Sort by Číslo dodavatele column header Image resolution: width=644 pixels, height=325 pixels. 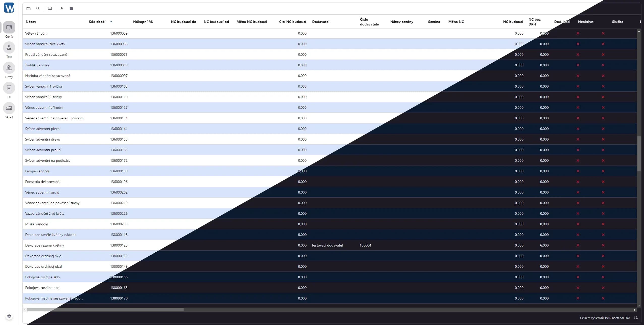point(369,22)
